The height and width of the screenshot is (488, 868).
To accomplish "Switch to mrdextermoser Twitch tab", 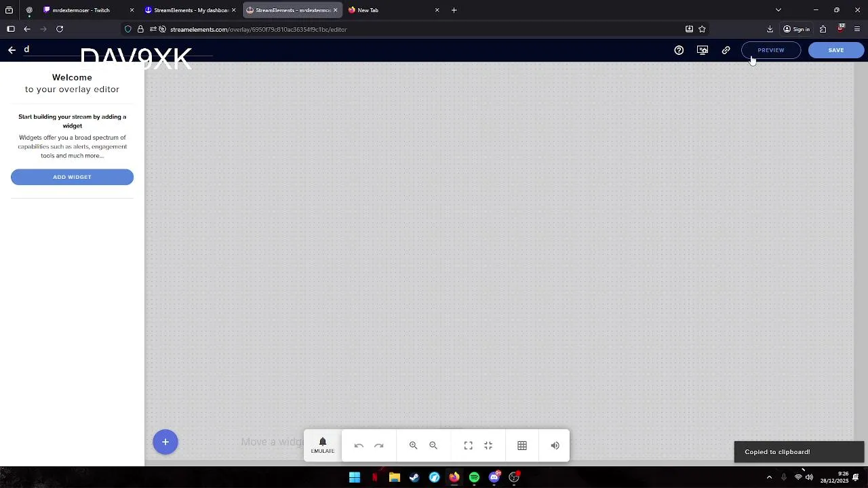I will tap(87, 10).
